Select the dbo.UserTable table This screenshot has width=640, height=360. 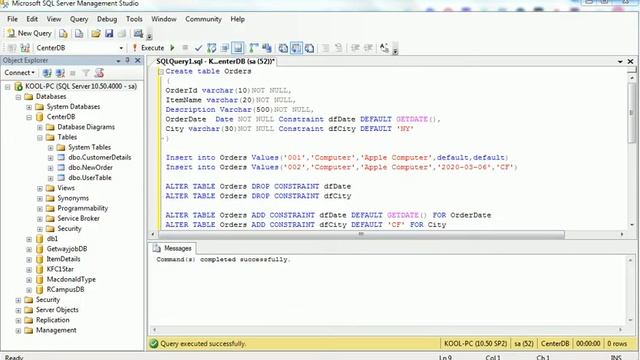coord(89,178)
